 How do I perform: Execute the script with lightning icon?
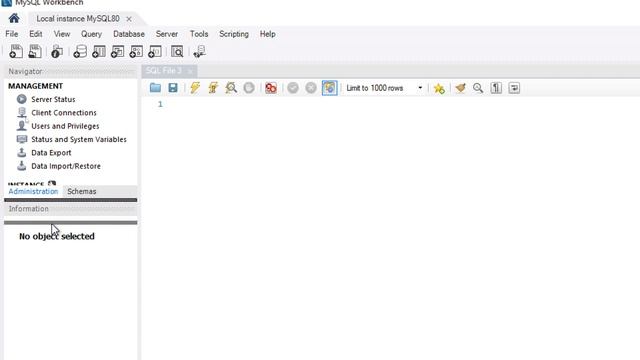[x=195, y=88]
